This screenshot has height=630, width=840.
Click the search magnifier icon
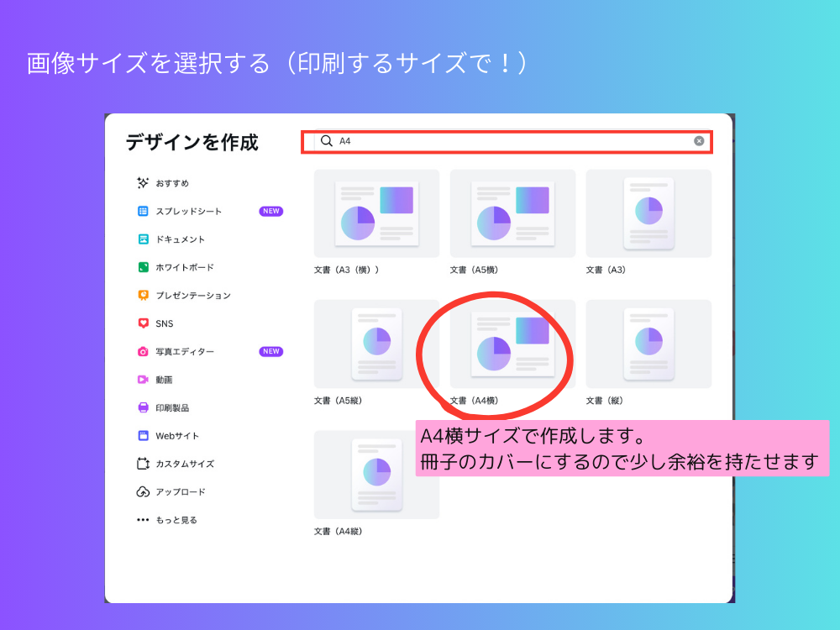coord(327,141)
